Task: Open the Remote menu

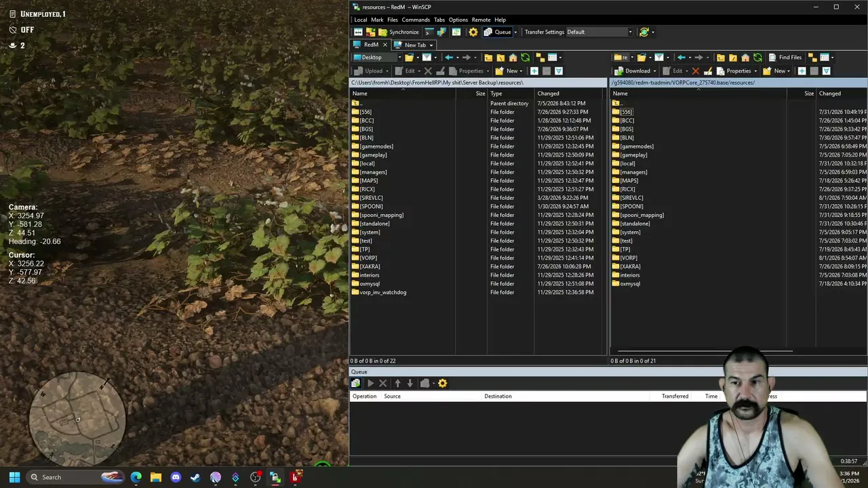Action: tap(481, 20)
